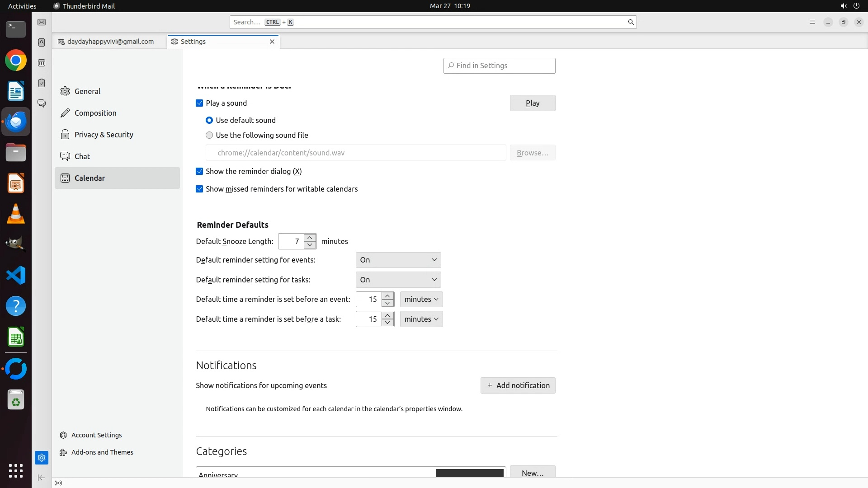Click the Add notification button
This screenshot has height=488, width=868.
click(518, 385)
